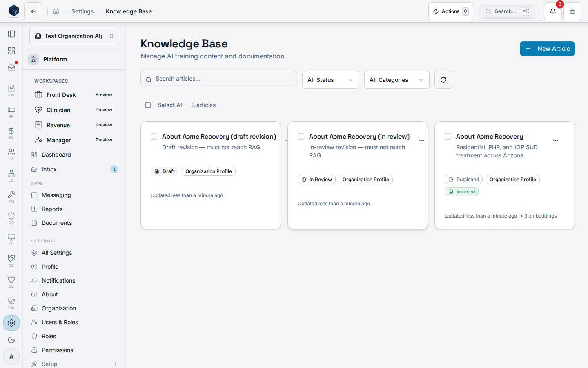Refresh the articles list

[443, 80]
